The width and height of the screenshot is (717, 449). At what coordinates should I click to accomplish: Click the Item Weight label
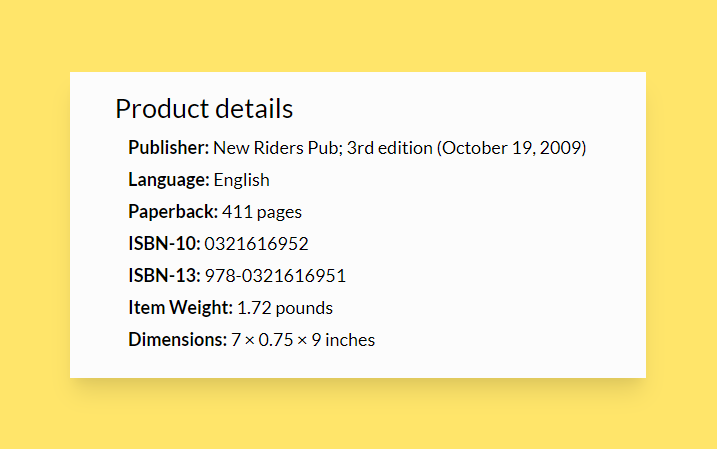click(180, 308)
